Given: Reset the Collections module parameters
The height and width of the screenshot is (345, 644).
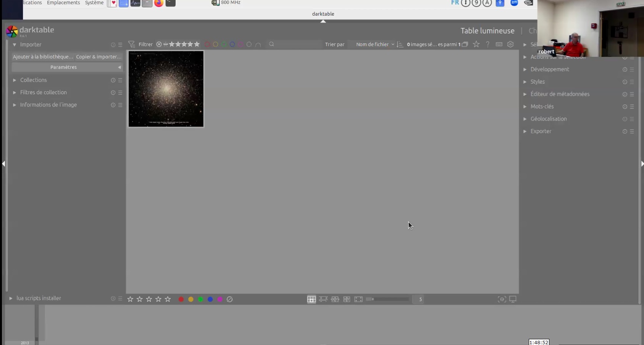Looking at the screenshot, I should tap(113, 80).
